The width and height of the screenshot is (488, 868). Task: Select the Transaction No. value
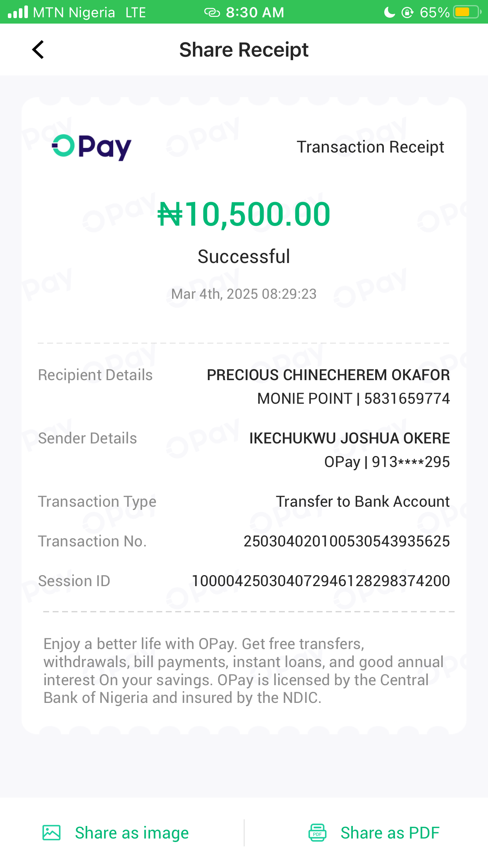click(347, 541)
